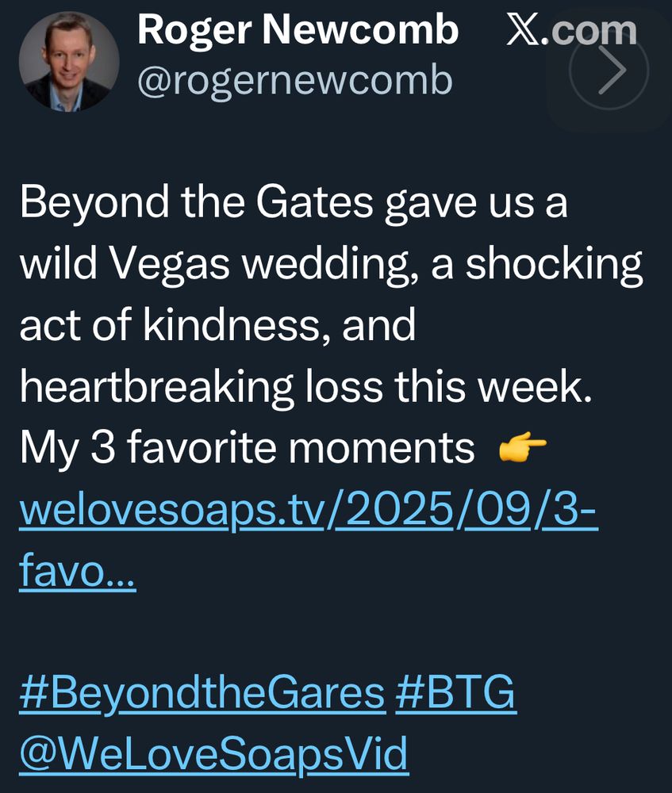Open the Roger Newcomb display name

coord(298,31)
